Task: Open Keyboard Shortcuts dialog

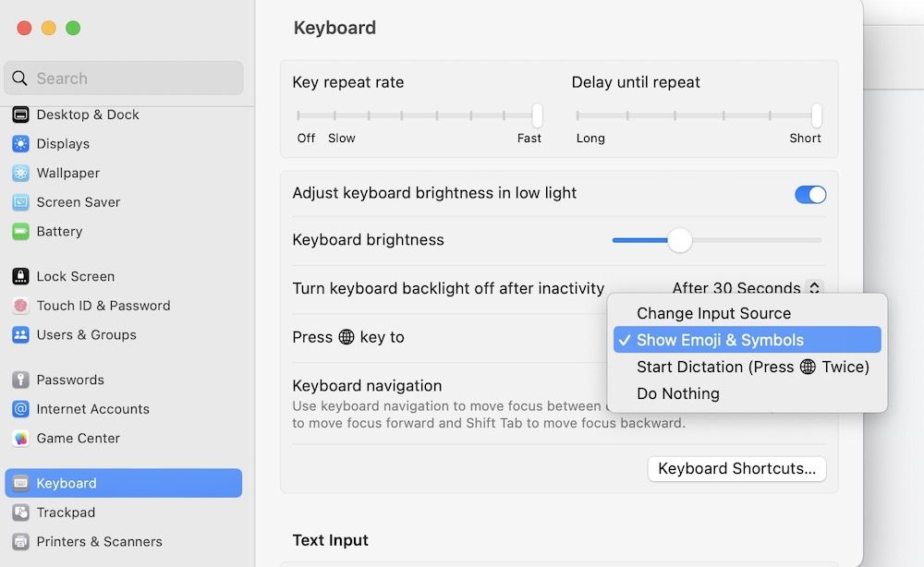Action: point(736,469)
